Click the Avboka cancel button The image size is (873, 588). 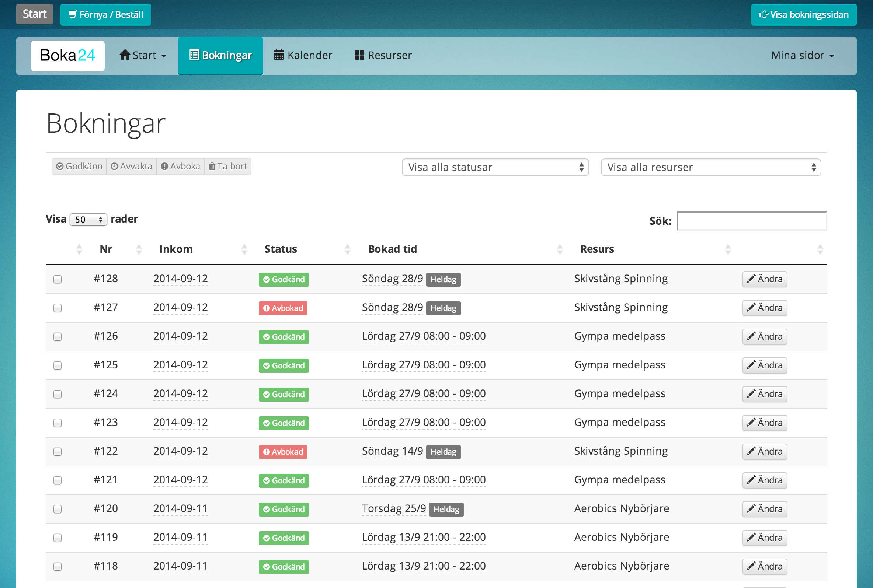(x=180, y=167)
